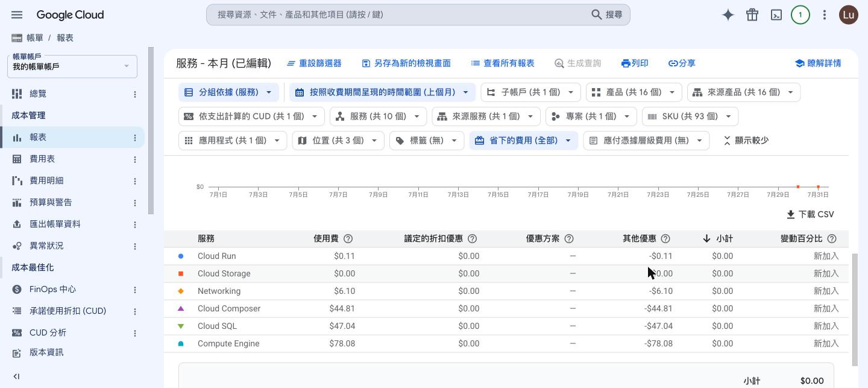868x388 pixels.
Task: Open Gemini AI assistant sparkle icon
Action: (728, 15)
